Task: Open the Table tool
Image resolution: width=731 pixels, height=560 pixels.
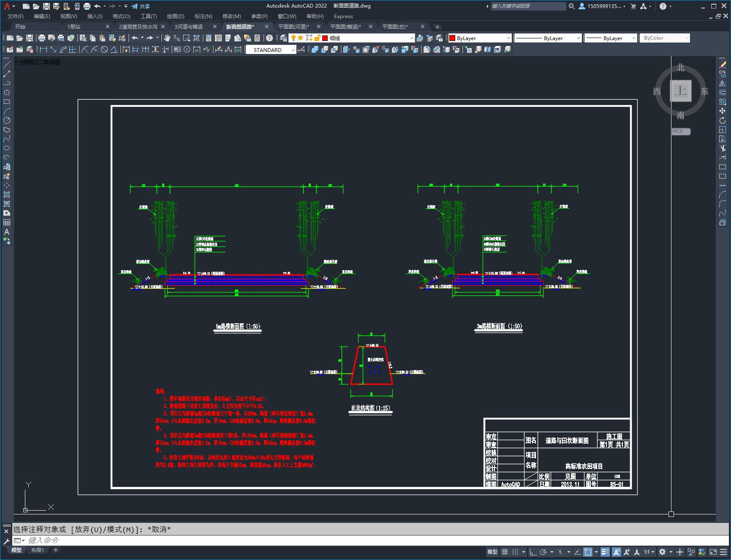Action: (x=7, y=222)
